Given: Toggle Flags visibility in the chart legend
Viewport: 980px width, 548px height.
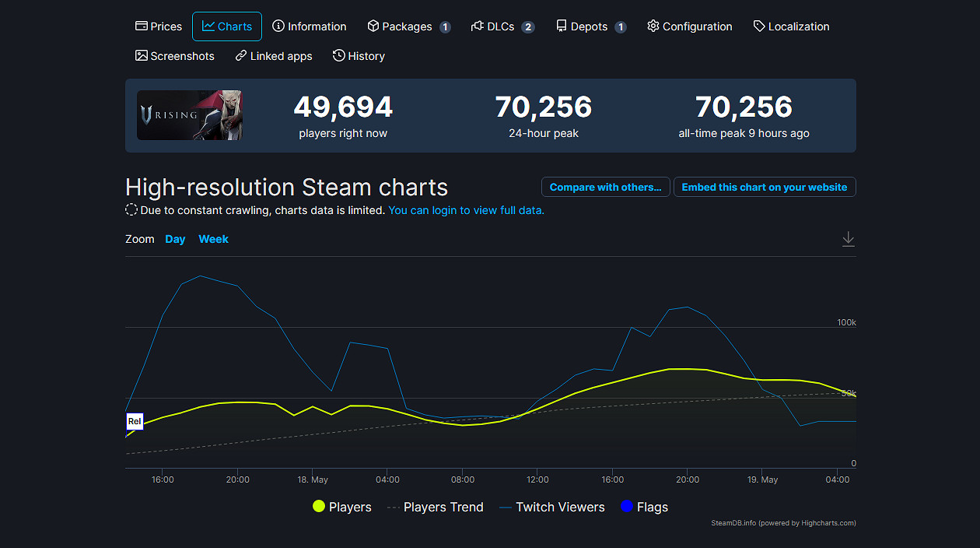Looking at the screenshot, I should tap(645, 507).
